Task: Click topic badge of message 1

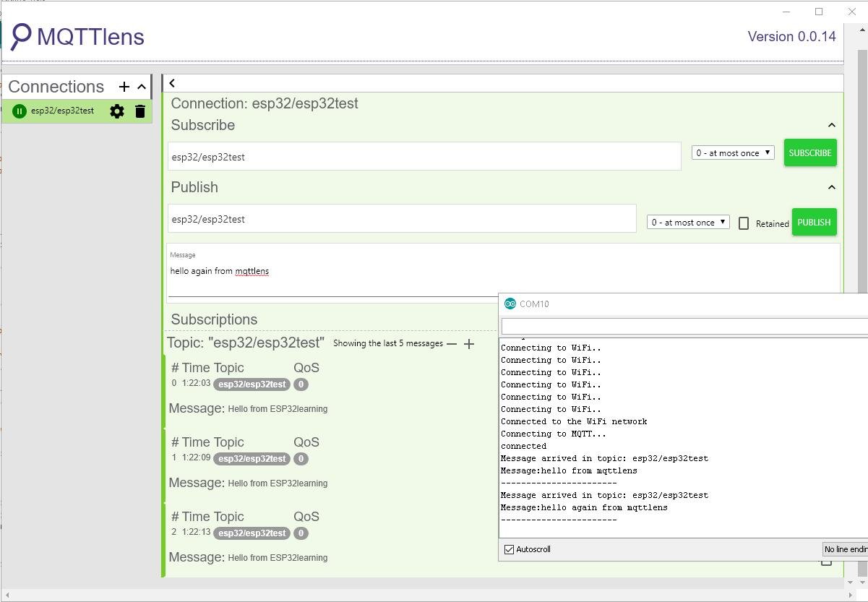Action: point(252,459)
